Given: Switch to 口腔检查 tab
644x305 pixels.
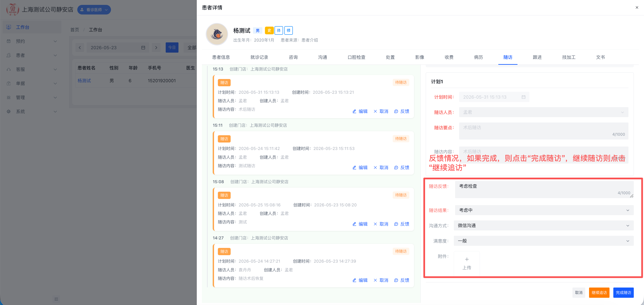Looking at the screenshot, I should (356, 57).
